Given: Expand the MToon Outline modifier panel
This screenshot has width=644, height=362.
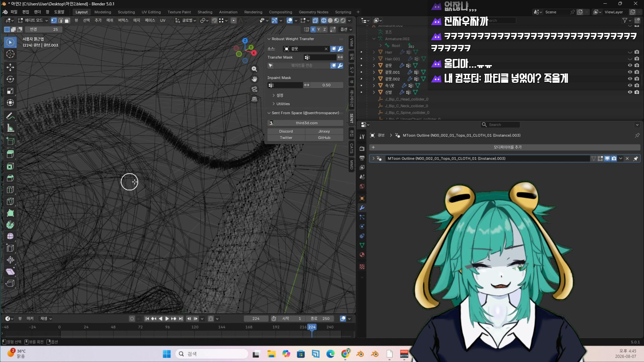Looking at the screenshot, I should [x=373, y=159].
